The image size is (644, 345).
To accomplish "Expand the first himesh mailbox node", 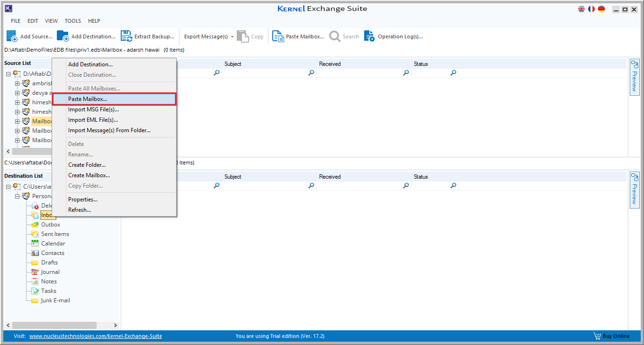I will pos(18,102).
